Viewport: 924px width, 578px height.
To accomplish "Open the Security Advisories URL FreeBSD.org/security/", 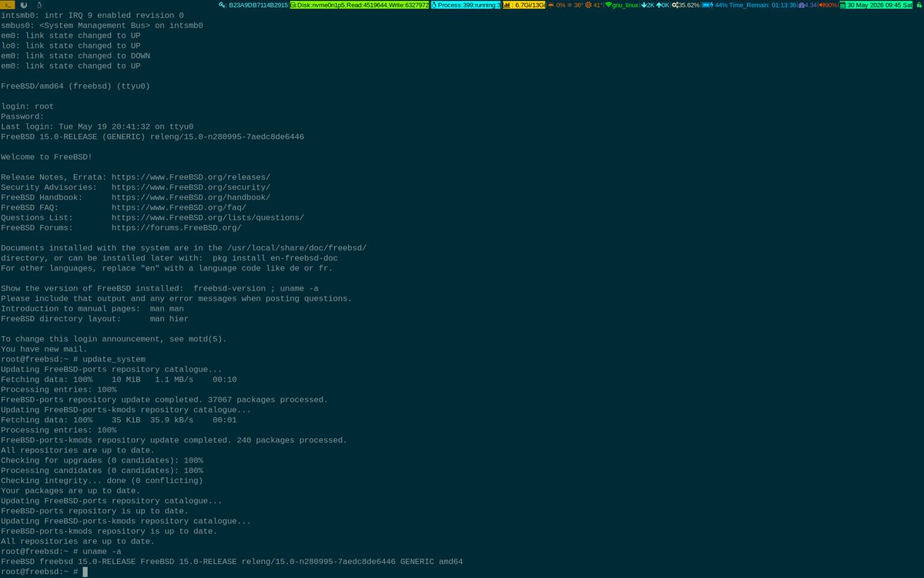I will point(191,187).
